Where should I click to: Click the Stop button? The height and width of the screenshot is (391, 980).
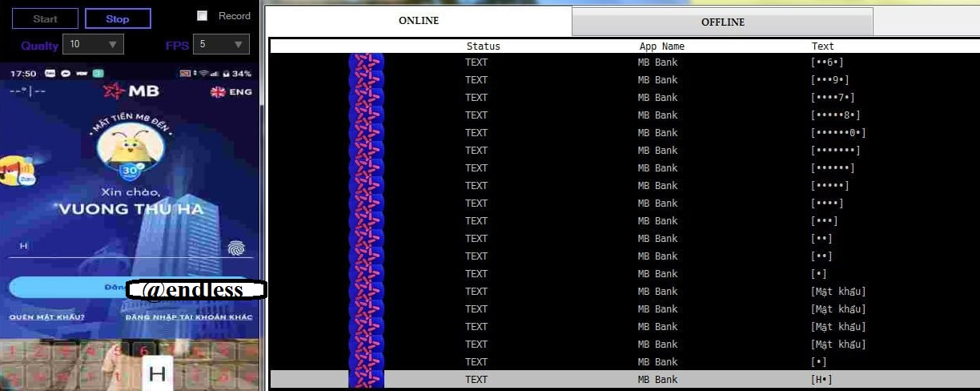coord(118,18)
